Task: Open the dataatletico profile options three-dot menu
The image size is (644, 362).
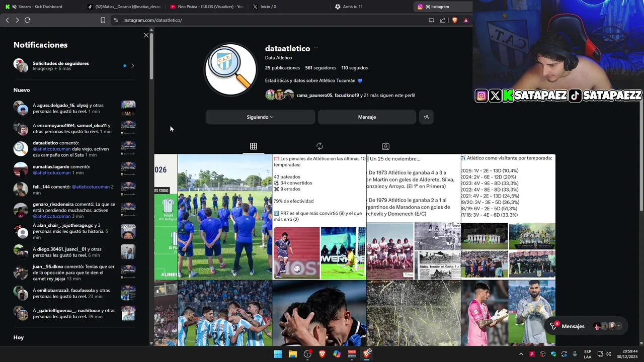Action: tap(316, 48)
